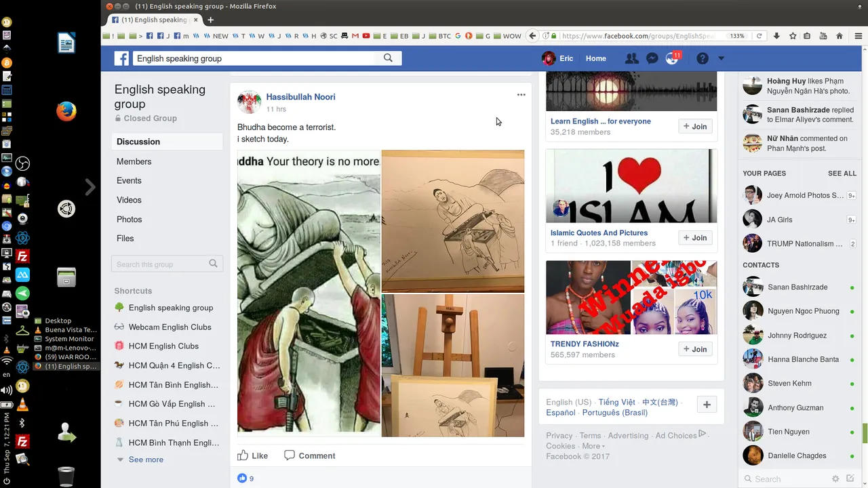The width and height of the screenshot is (868, 488).
Task: Select the Discussion tab
Action: coord(167,142)
